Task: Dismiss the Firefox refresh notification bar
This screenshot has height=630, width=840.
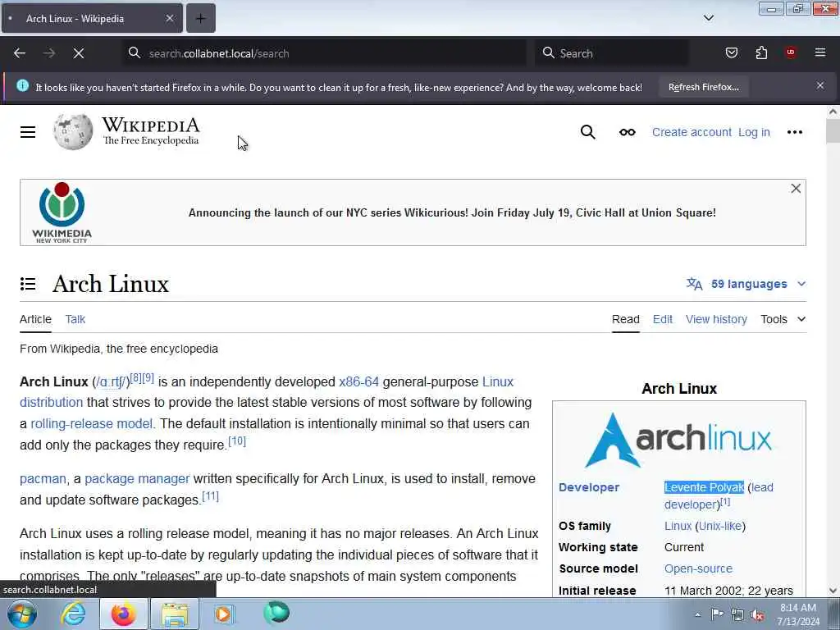Action: pos(819,85)
